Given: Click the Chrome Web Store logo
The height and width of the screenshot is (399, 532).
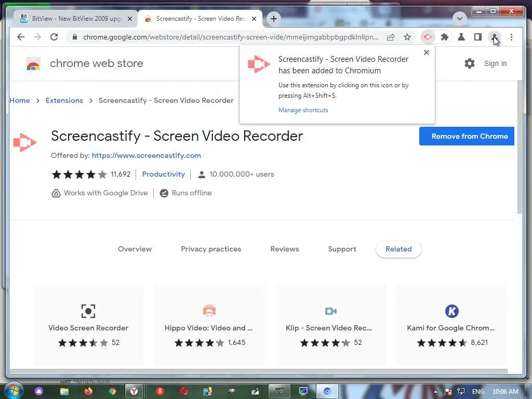Looking at the screenshot, I should click(33, 63).
